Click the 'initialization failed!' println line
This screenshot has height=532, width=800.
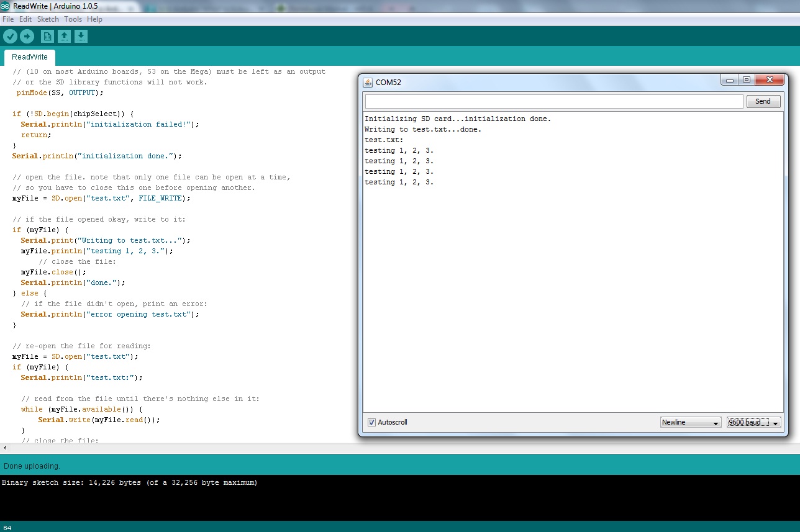point(110,124)
